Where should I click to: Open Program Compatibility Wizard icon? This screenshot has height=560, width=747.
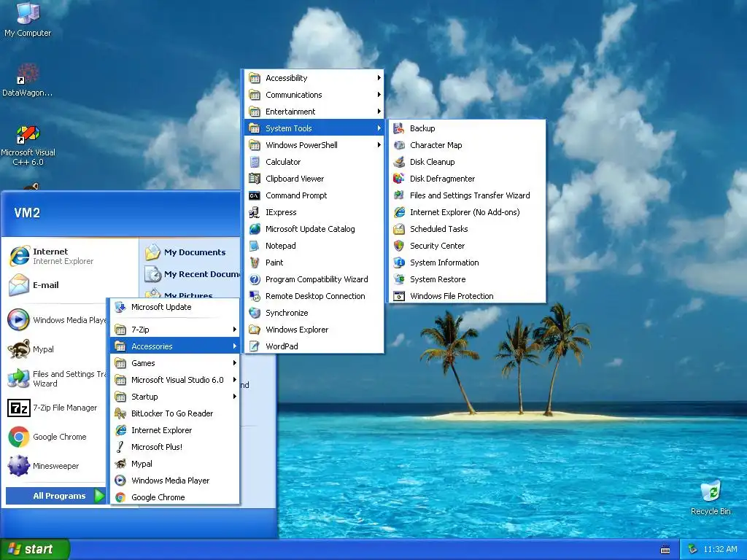(x=255, y=279)
